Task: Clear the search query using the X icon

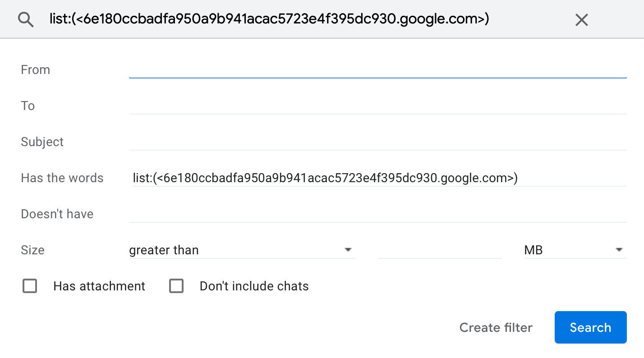Action: coord(581,19)
